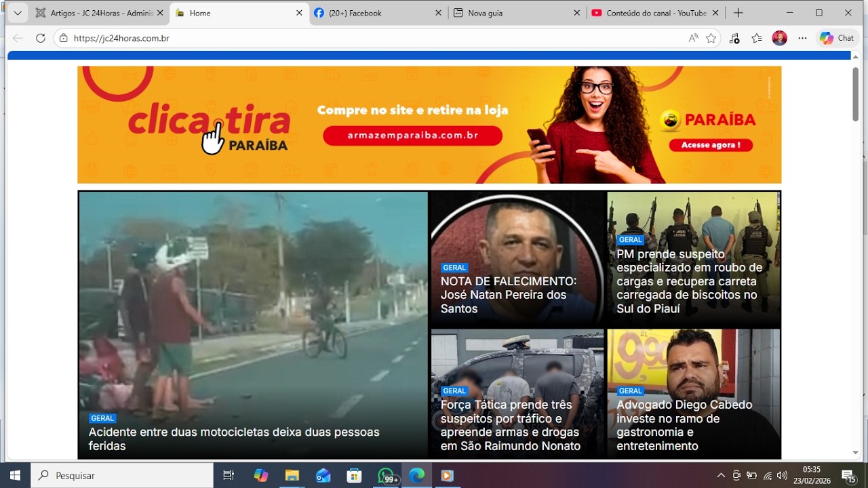
Task: Switch to the (20+) Facebook tab
Action: pyautogui.click(x=378, y=13)
